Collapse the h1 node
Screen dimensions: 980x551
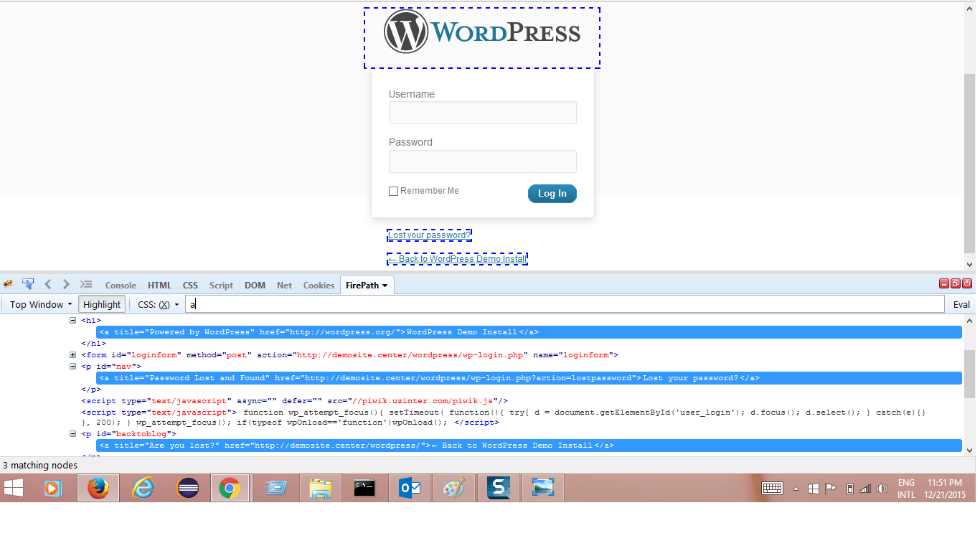pos(72,321)
